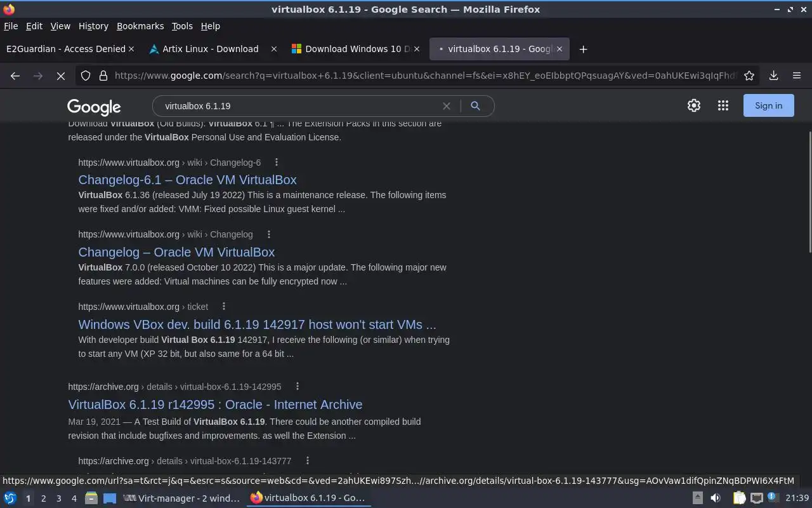Close the E2Guardian tab

pyautogui.click(x=131, y=49)
